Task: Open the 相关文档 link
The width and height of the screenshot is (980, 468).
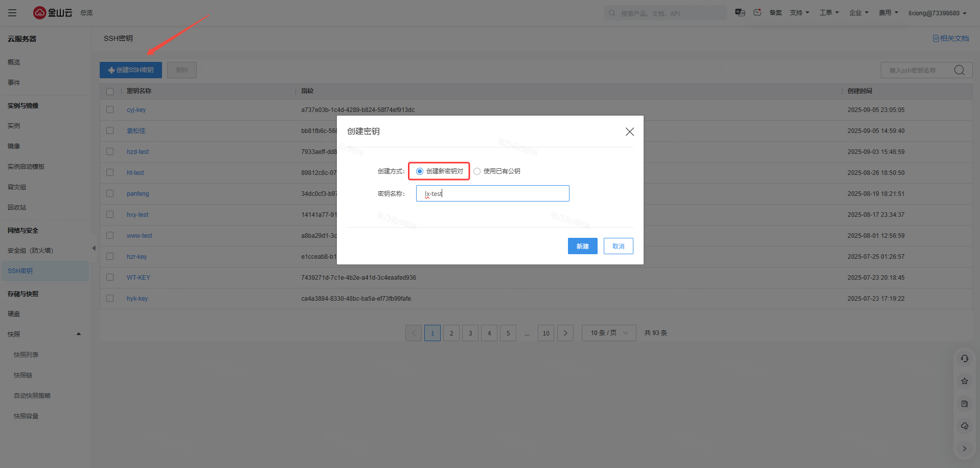Action: pos(951,38)
